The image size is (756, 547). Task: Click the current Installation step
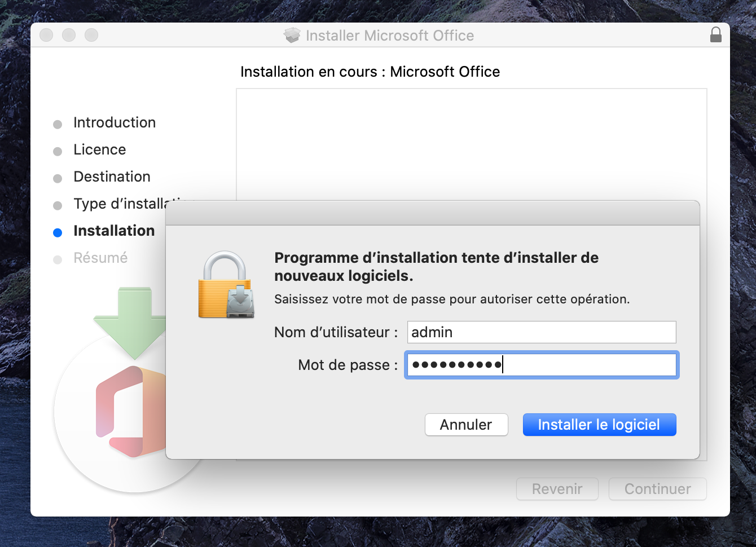114,231
